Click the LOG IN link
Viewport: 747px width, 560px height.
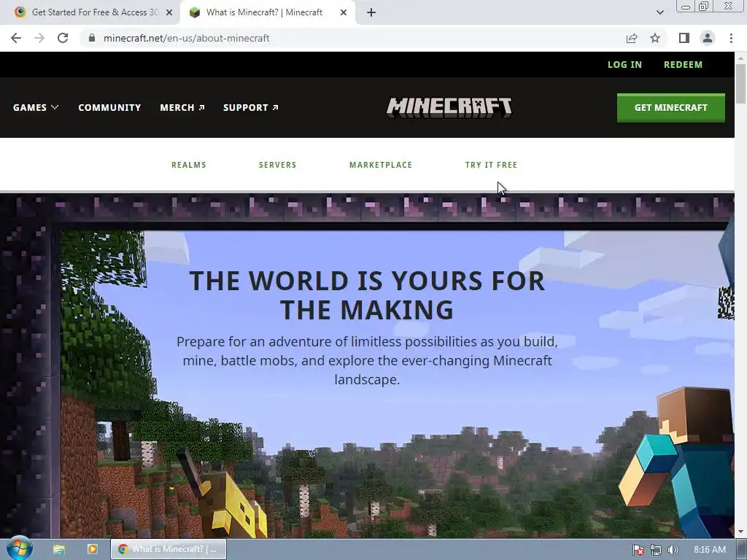[624, 65]
